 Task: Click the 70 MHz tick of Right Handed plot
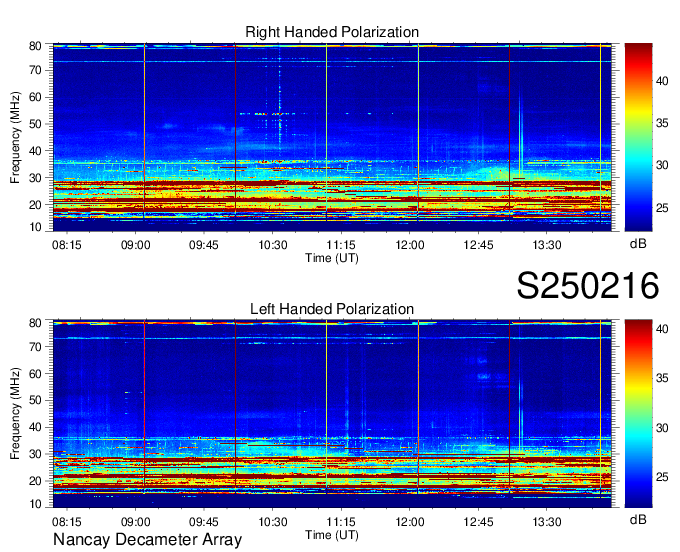(35, 70)
